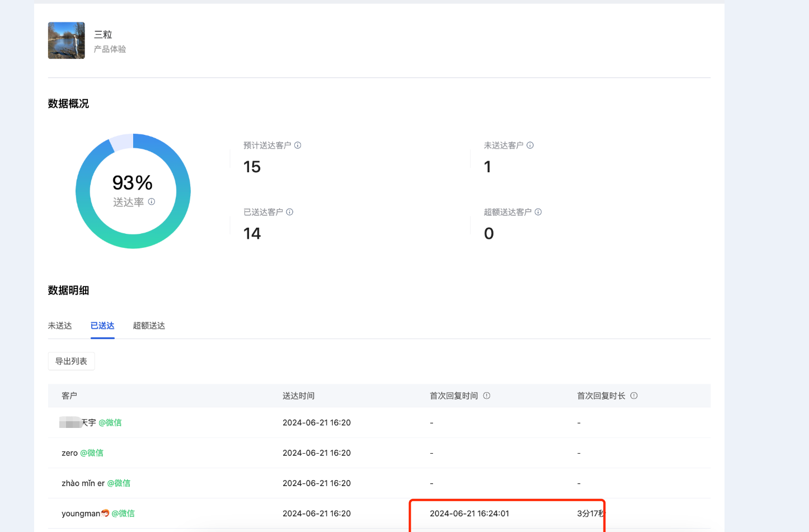
Task: Click the 导出列表 button
Action: (x=71, y=361)
